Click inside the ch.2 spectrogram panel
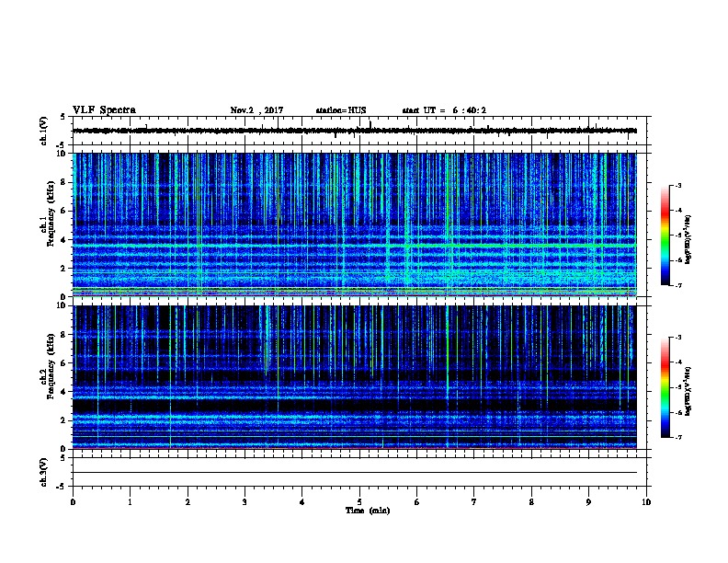Screen dimensions: 728x563 click(x=355, y=377)
